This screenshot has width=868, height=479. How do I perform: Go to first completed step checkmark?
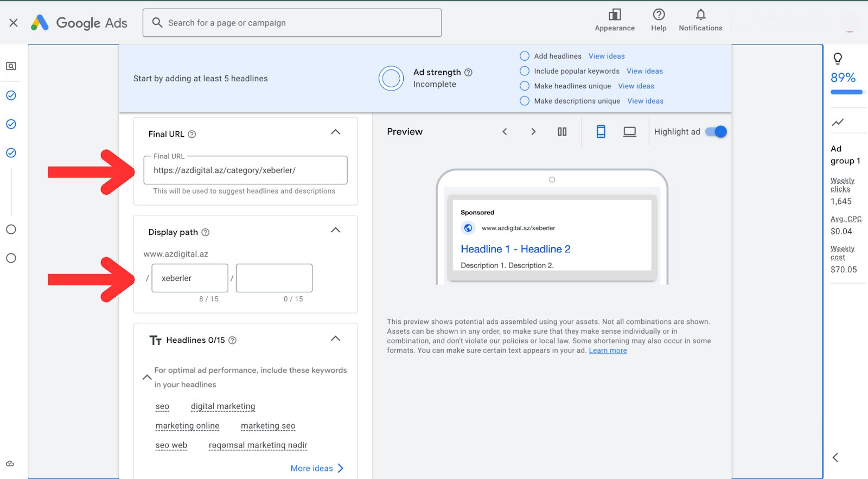coord(11,95)
